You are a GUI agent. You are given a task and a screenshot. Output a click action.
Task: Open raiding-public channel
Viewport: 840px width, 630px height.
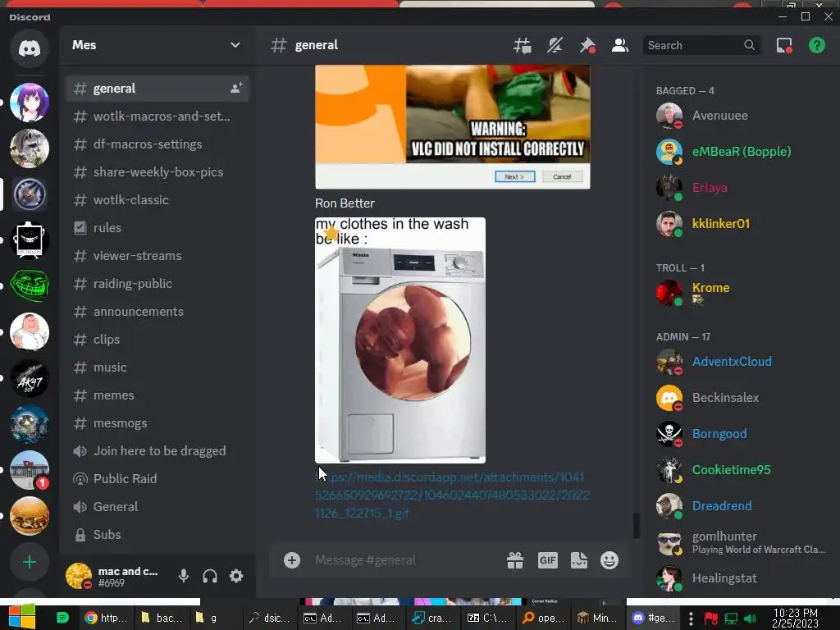157,283
